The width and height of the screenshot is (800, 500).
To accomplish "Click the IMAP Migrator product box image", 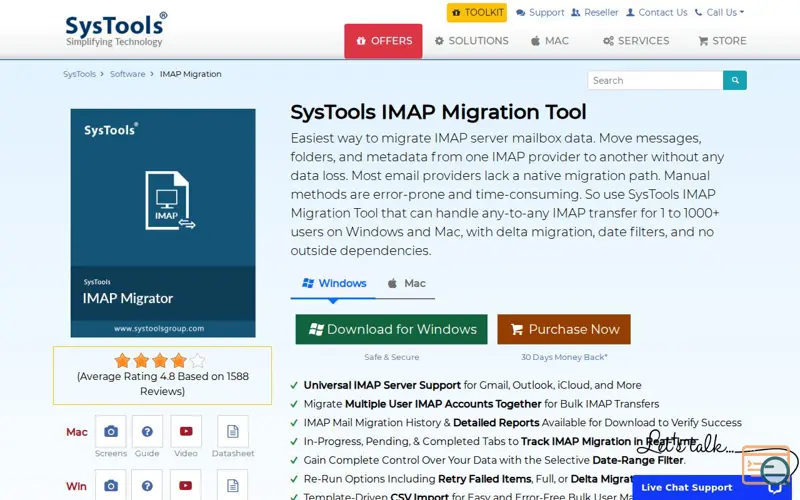I will [163, 223].
